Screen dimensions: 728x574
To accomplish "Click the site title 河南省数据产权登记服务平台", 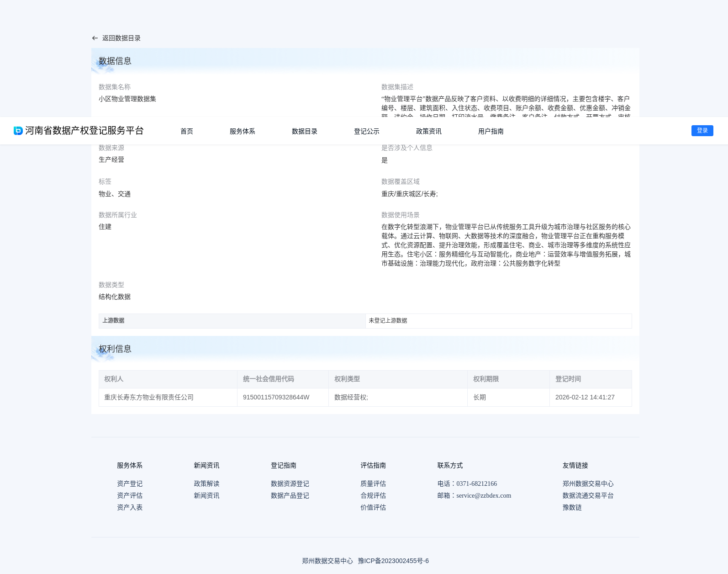I will 84,131.
